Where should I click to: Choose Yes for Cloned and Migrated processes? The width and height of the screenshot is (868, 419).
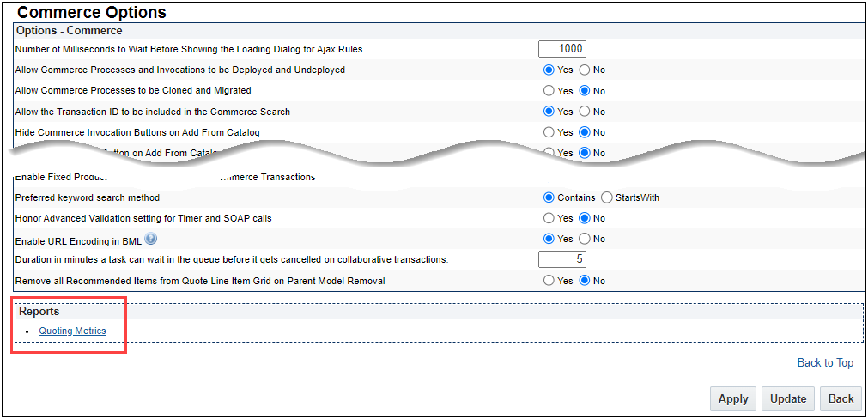pyautogui.click(x=549, y=91)
